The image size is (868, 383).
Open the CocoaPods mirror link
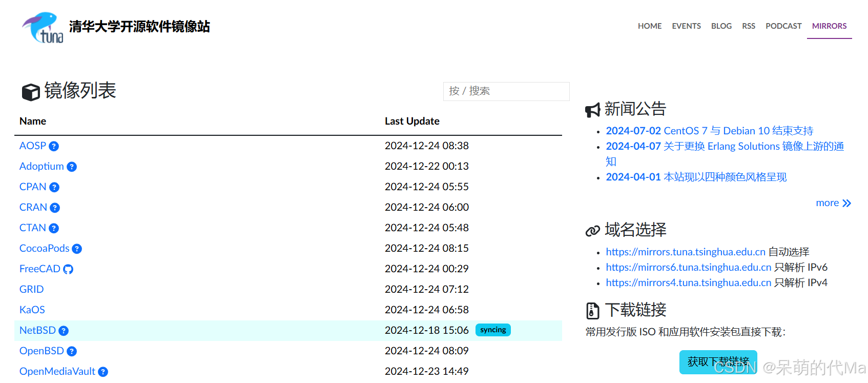coord(44,248)
